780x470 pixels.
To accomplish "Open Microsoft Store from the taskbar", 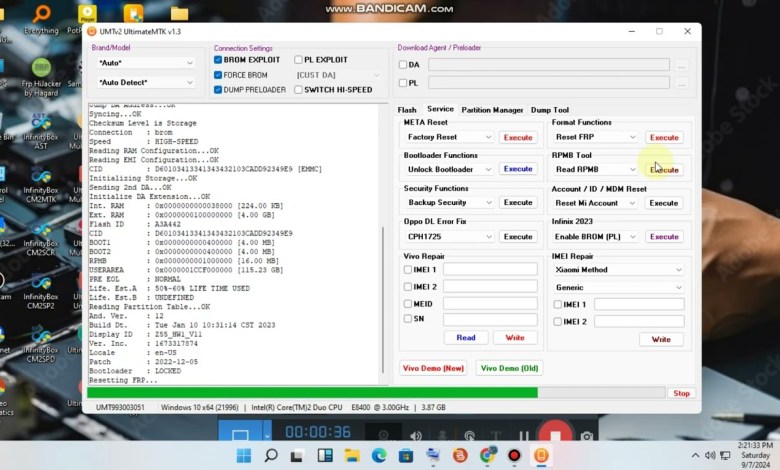I will click(406, 455).
